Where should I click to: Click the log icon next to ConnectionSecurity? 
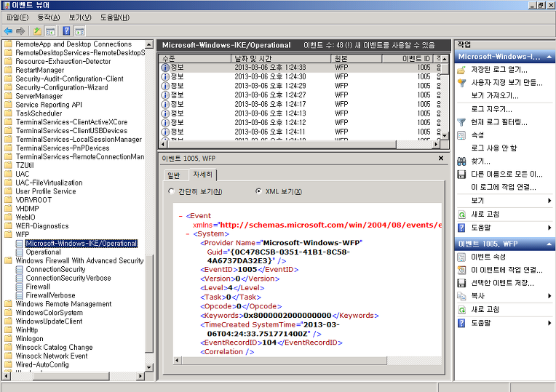tap(20, 269)
